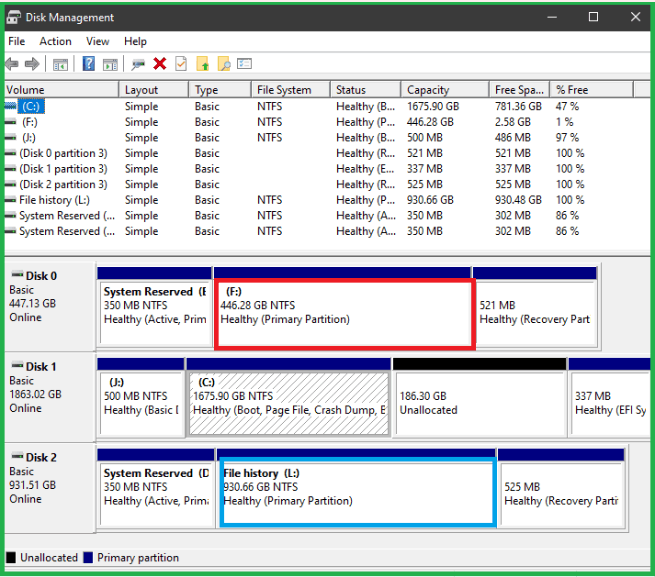Select the File history (L:) list entry
The image size is (655, 577).
pos(54,200)
